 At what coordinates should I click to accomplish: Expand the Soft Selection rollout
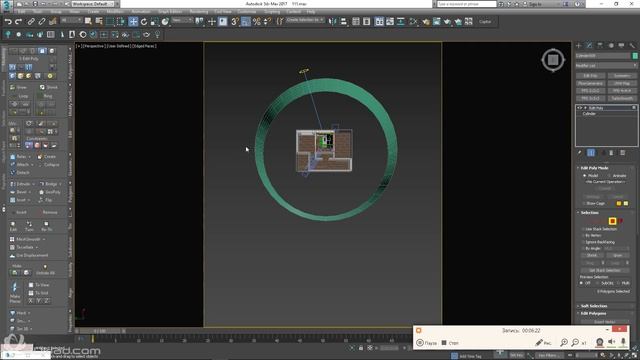point(594,306)
